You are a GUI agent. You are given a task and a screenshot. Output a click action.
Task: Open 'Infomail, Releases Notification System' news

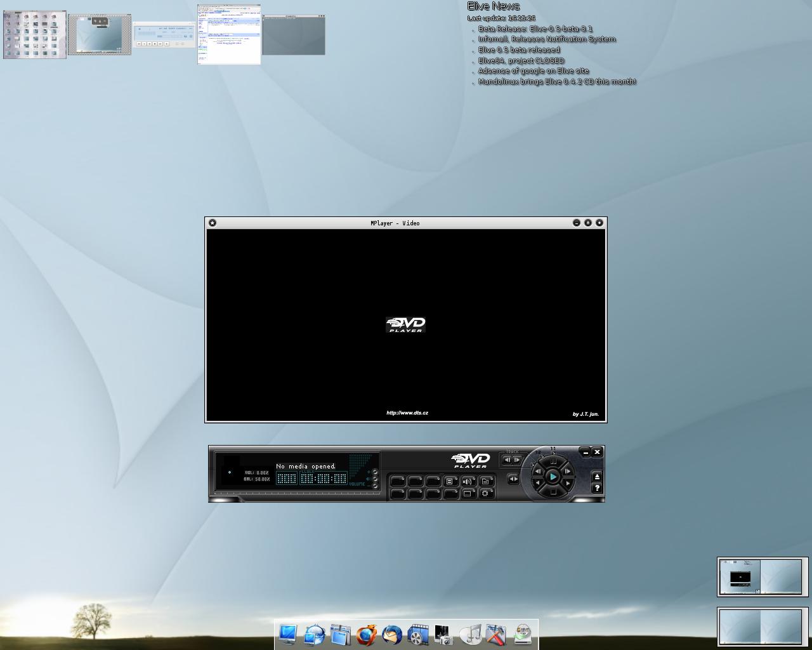[547, 39]
